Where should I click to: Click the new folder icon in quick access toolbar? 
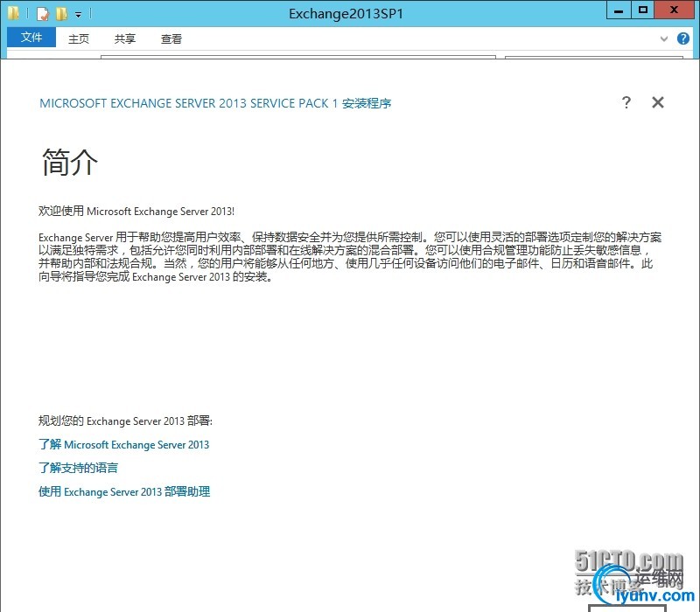(x=61, y=14)
